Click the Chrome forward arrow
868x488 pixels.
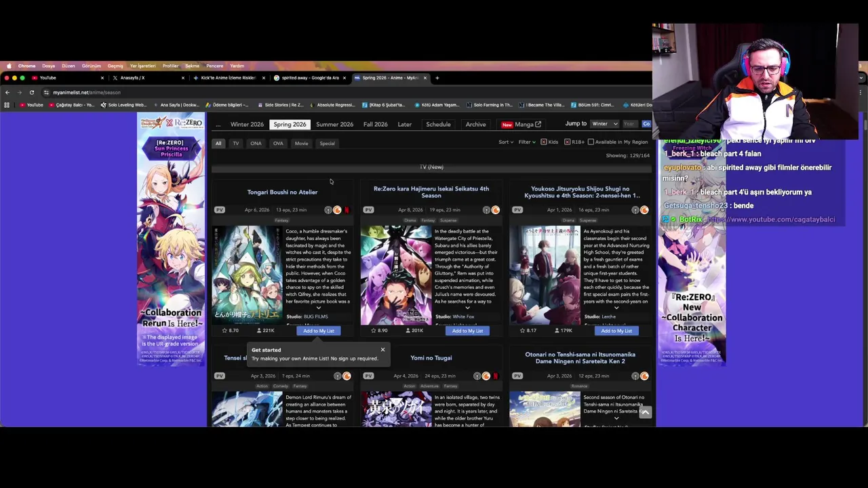19,92
